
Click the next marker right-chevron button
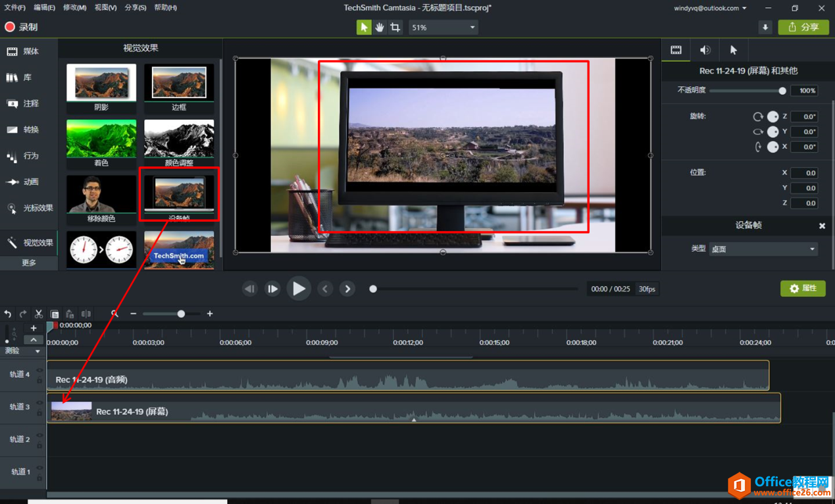click(347, 289)
